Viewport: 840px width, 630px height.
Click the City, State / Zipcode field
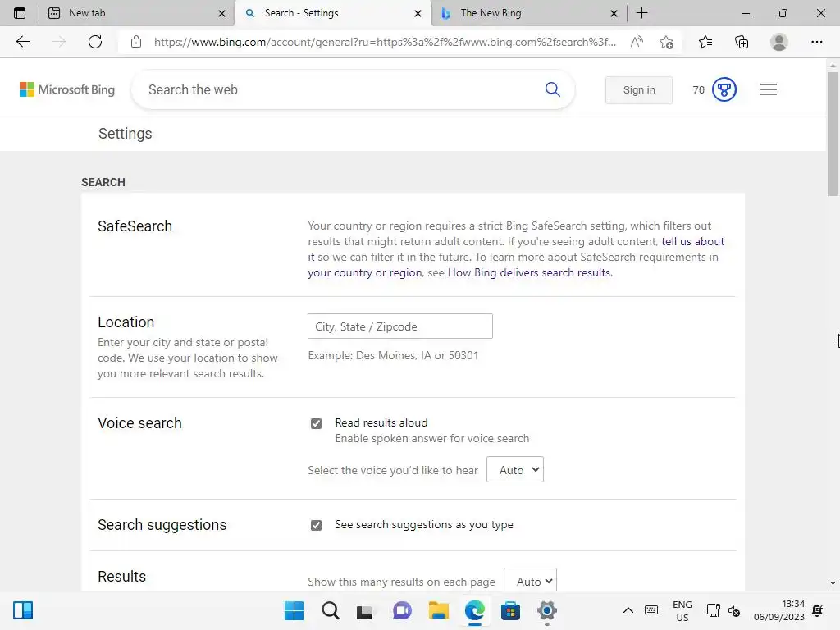pyautogui.click(x=400, y=326)
